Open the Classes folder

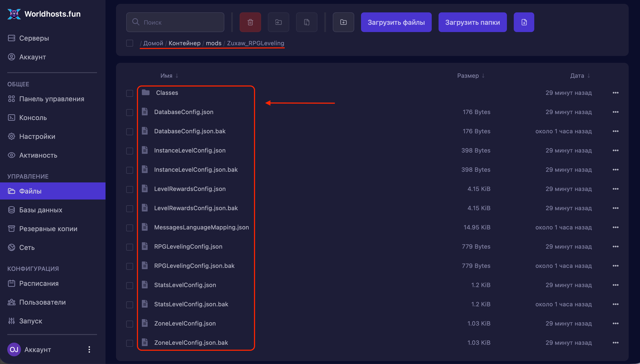point(167,93)
